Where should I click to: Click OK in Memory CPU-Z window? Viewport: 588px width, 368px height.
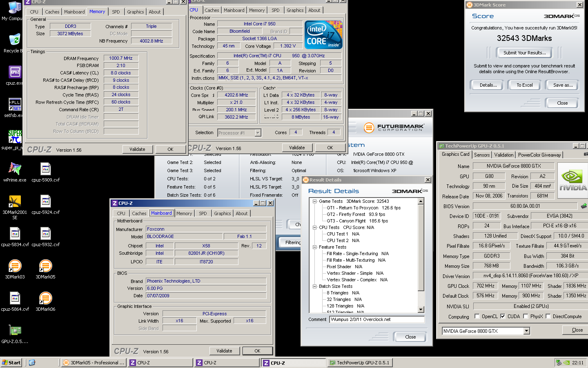pos(170,149)
